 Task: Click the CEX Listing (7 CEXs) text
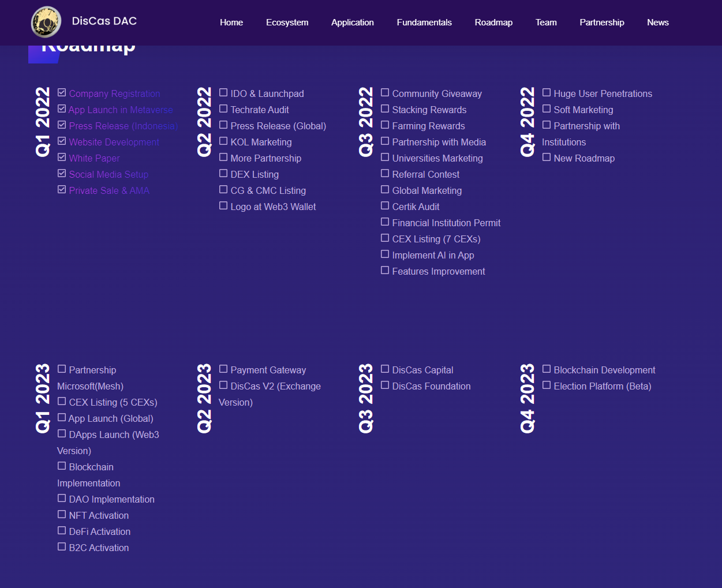tap(436, 239)
